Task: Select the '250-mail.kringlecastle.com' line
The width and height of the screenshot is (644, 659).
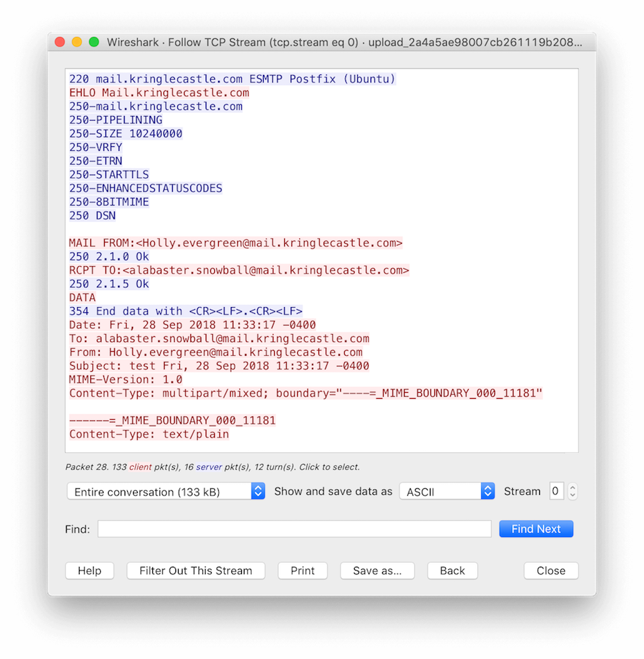Action: [156, 106]
